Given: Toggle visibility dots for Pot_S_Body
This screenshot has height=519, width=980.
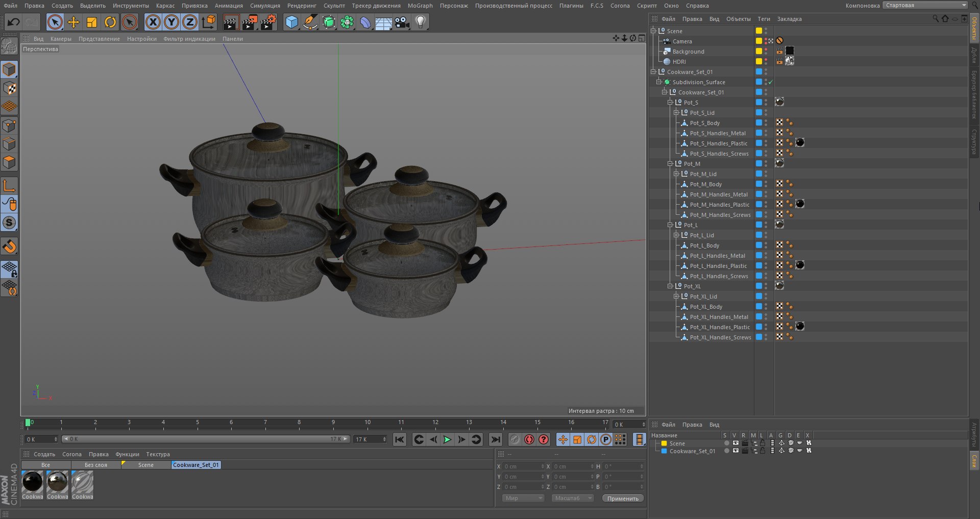Looking at the screenshot, I should (766, 123).
